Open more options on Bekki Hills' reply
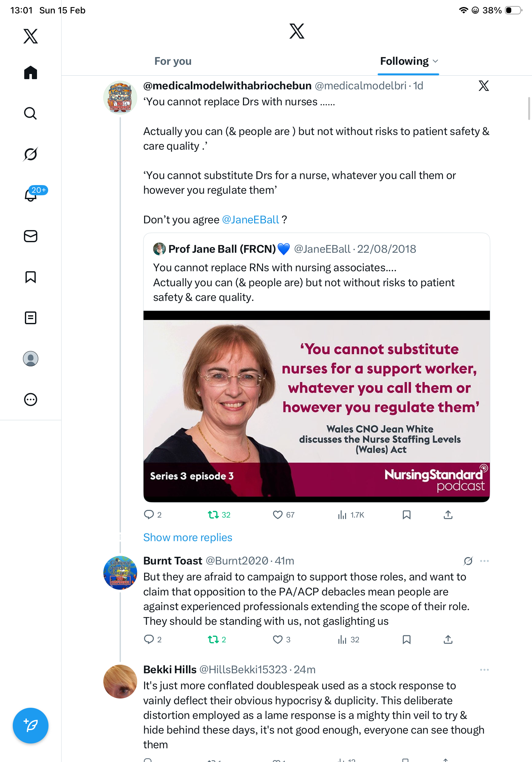 pos(484,670)
